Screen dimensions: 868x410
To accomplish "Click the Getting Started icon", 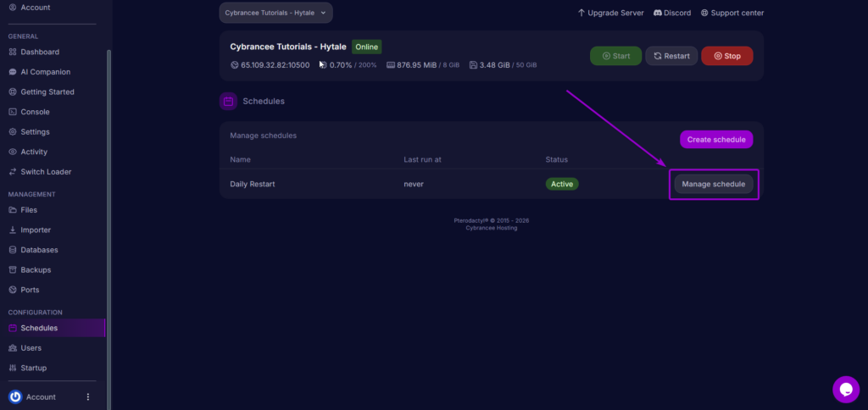I will 13,91.
